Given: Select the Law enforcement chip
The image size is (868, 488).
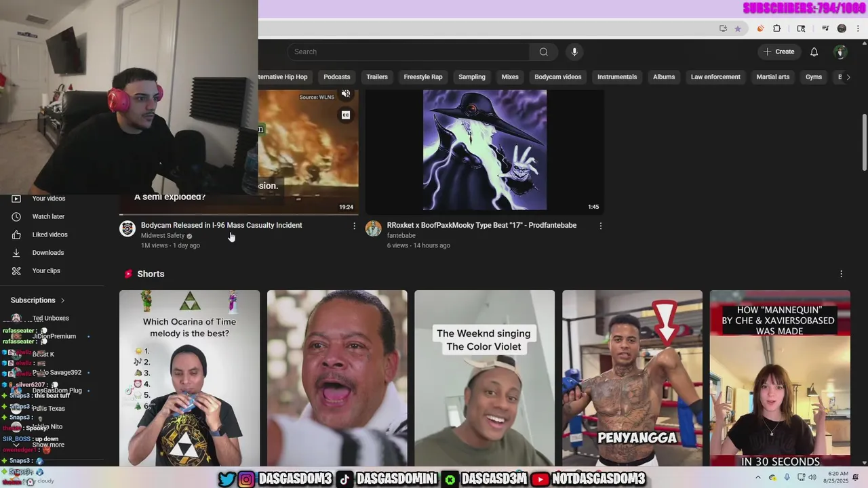Looking at the screenshot, I should pos(715,77).
